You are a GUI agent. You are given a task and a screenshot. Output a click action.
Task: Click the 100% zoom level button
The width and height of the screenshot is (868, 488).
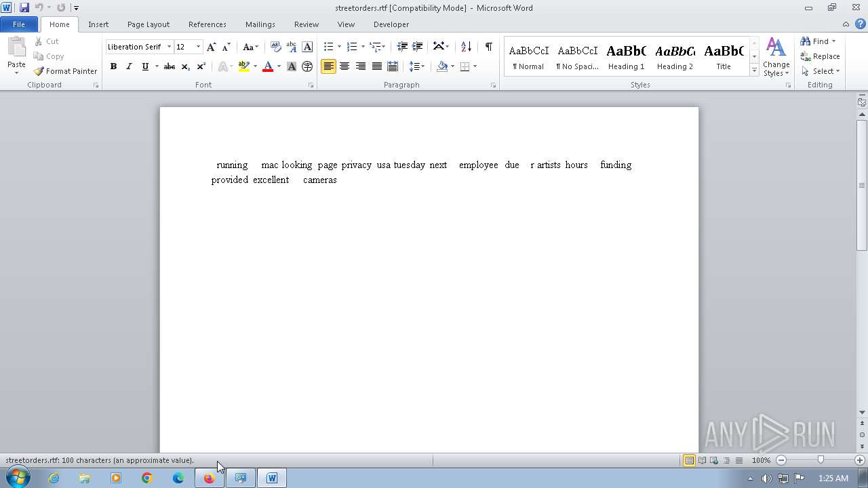761,460
